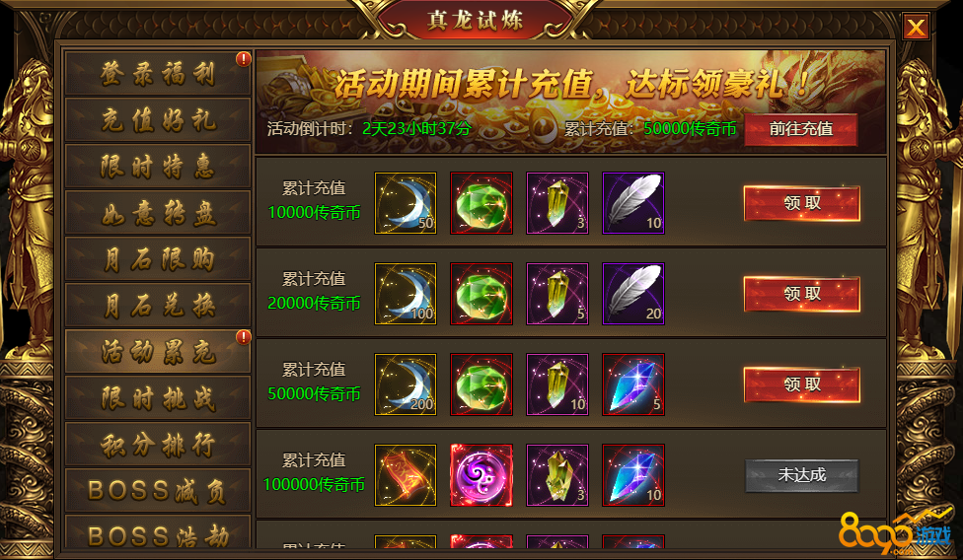Screen dimensions: 963x560
Task: Select the 月石兑换 tab
Action: 158,305
